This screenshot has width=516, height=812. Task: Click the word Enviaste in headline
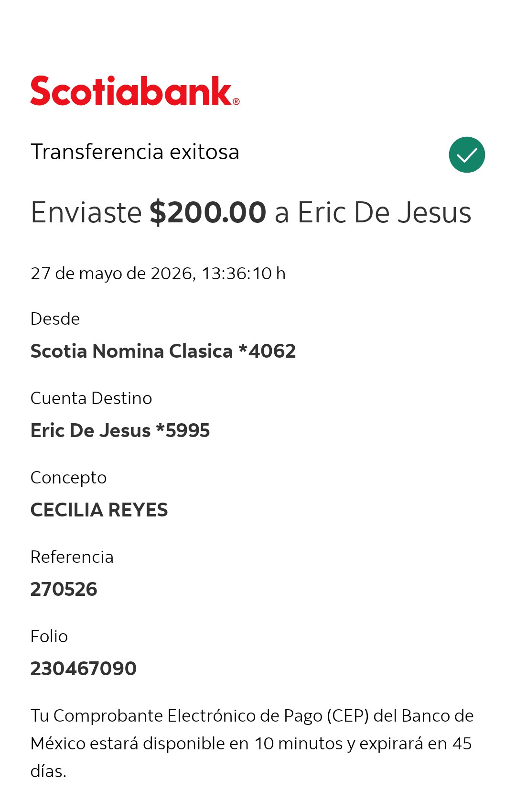pyautogui.click(x=86, y=212)
